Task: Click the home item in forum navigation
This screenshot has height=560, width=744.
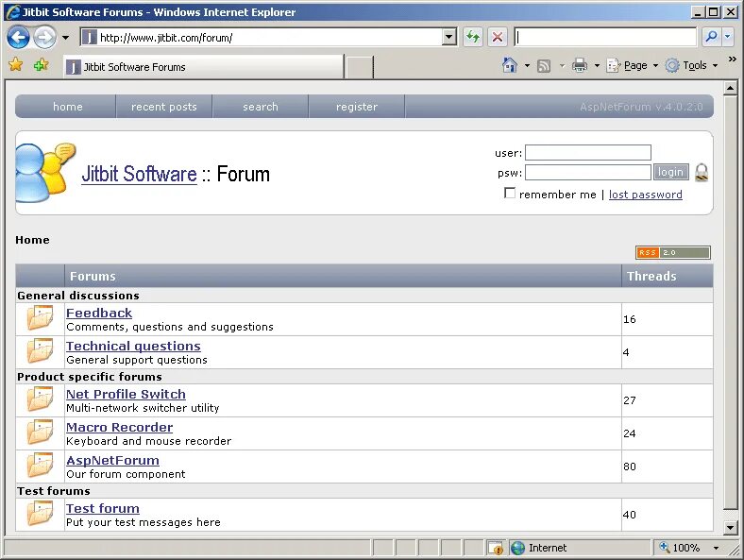Action: point(67,107)
